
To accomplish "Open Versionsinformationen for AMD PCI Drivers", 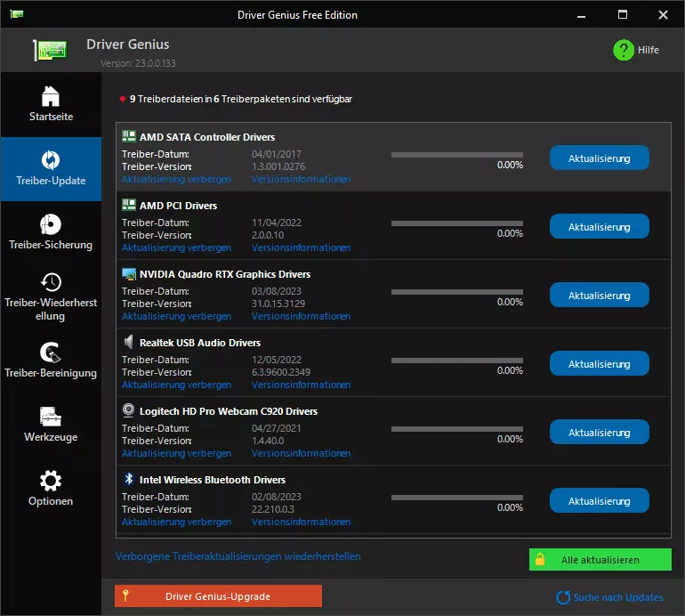I will [301, 247].
